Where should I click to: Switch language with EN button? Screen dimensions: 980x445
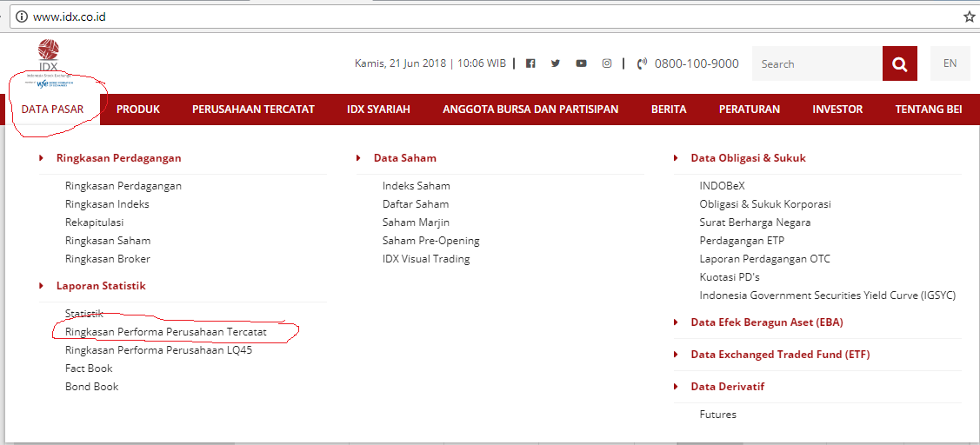950,63
